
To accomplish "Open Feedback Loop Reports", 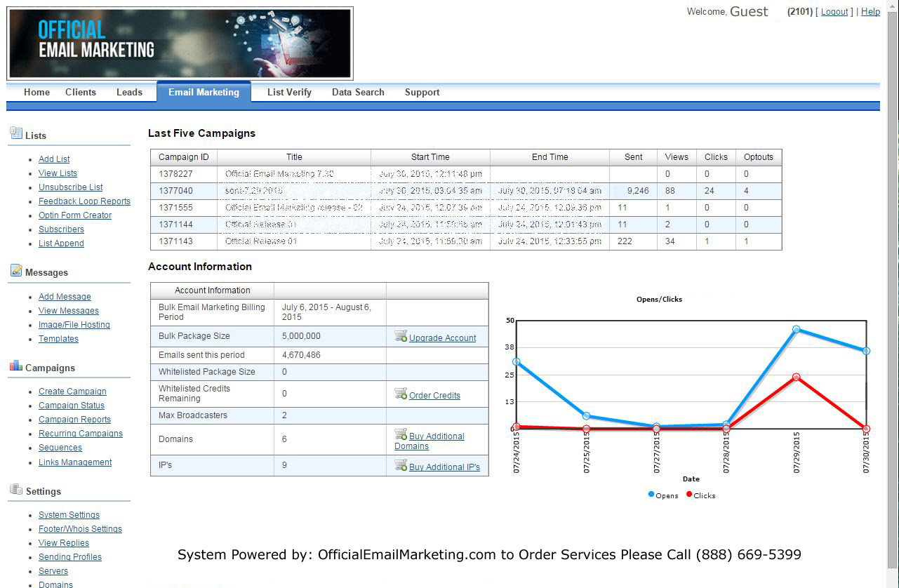I will [84, 201].
